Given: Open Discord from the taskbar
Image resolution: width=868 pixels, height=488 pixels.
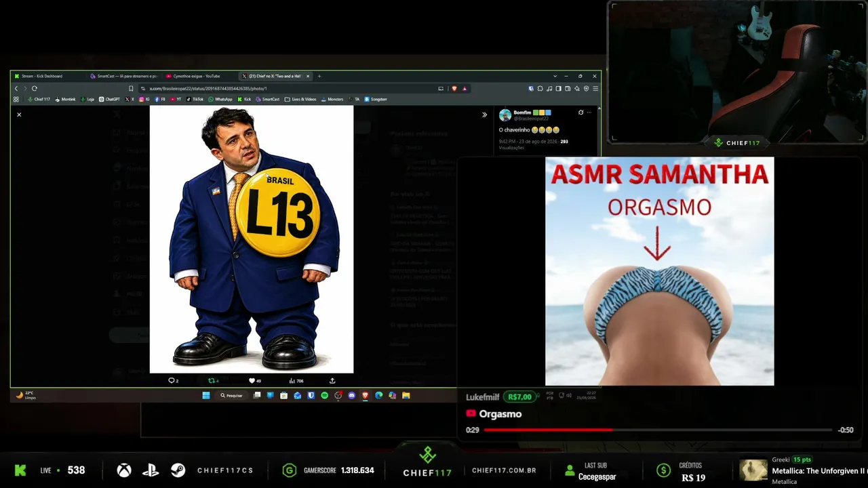Looking at the screenshot, I should click(x=351, y=395).
